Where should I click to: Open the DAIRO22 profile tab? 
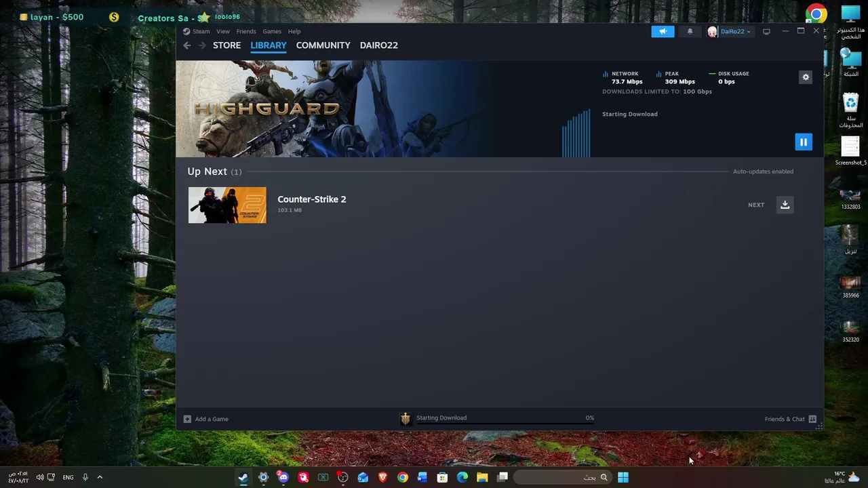379,45
